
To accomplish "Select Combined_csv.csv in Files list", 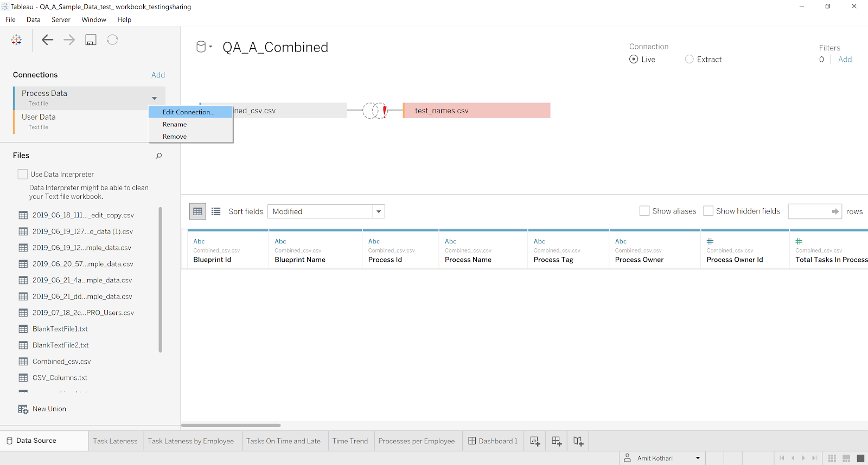I will pos(61,361).
